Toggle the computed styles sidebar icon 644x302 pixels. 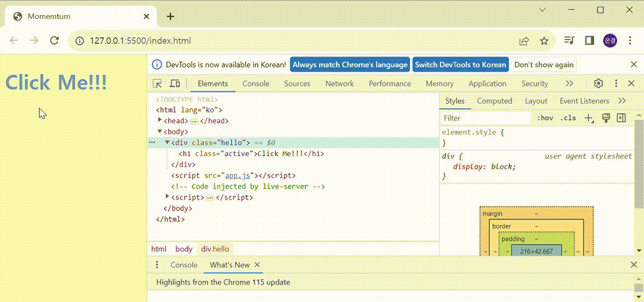tap(621, 118)
